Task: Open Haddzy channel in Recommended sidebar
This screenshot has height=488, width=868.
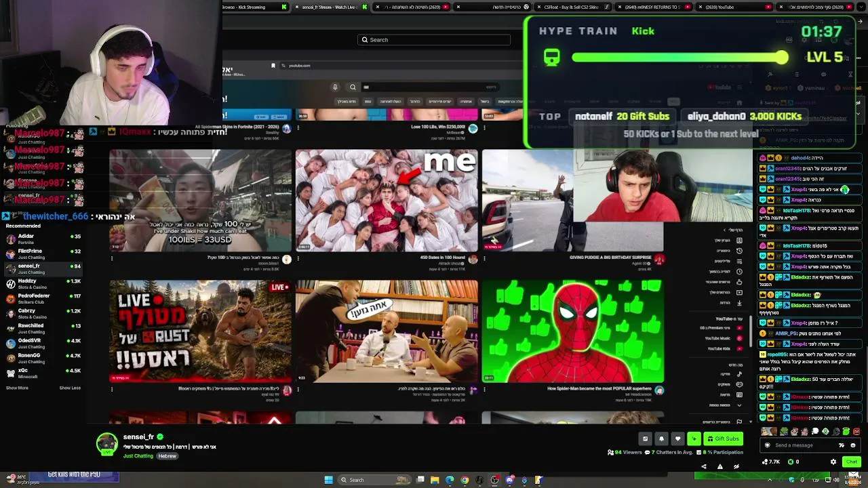Action: [43, 284]
